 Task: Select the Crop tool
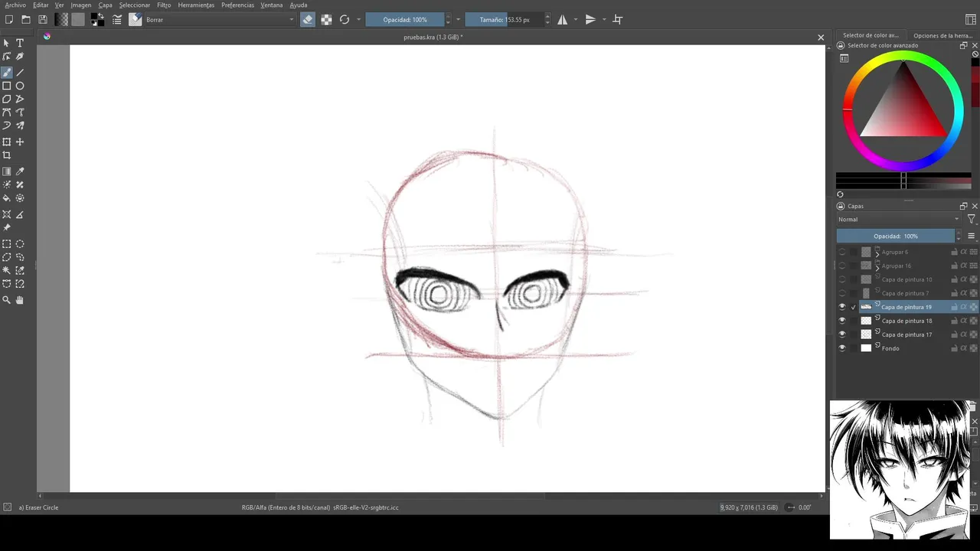click(x=7, y=155)
